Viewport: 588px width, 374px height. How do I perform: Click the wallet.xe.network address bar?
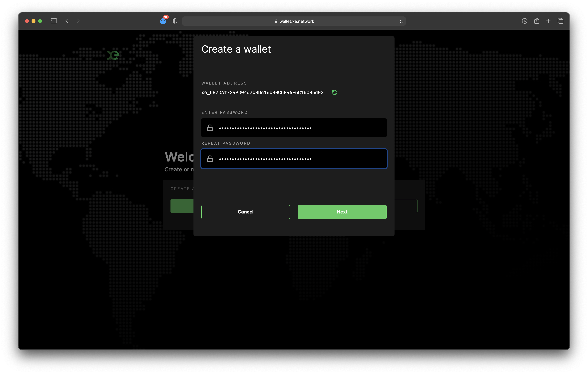(294, 21)
